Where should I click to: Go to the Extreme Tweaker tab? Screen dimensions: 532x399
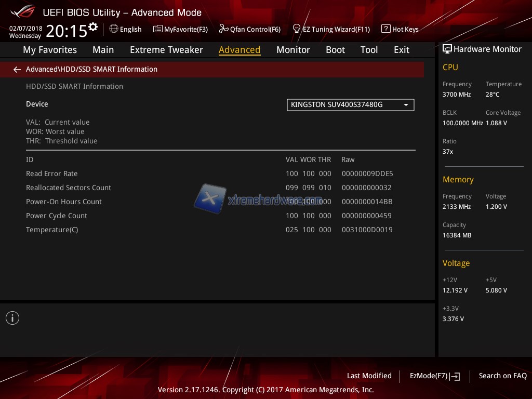point(166,50)
